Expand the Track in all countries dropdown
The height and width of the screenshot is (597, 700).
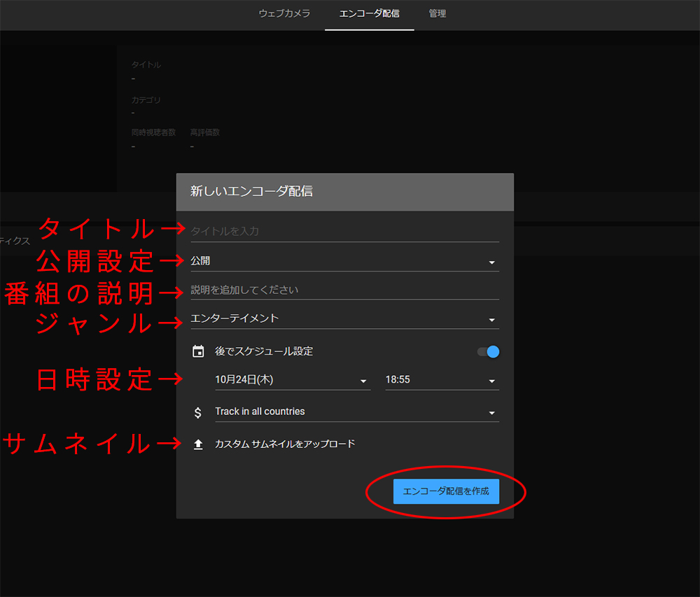(x=356, y=412)
